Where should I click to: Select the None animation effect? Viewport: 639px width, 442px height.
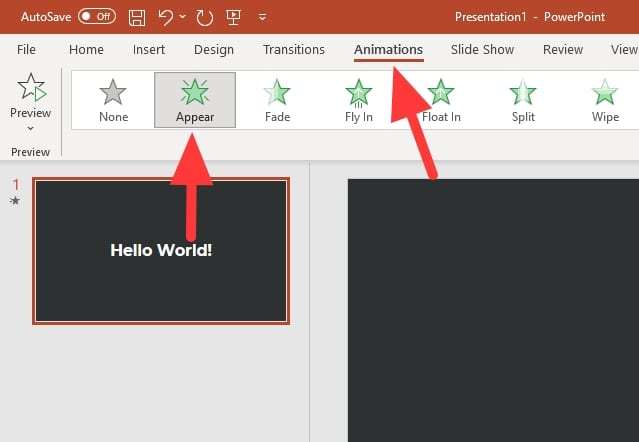tap(113, 100)
